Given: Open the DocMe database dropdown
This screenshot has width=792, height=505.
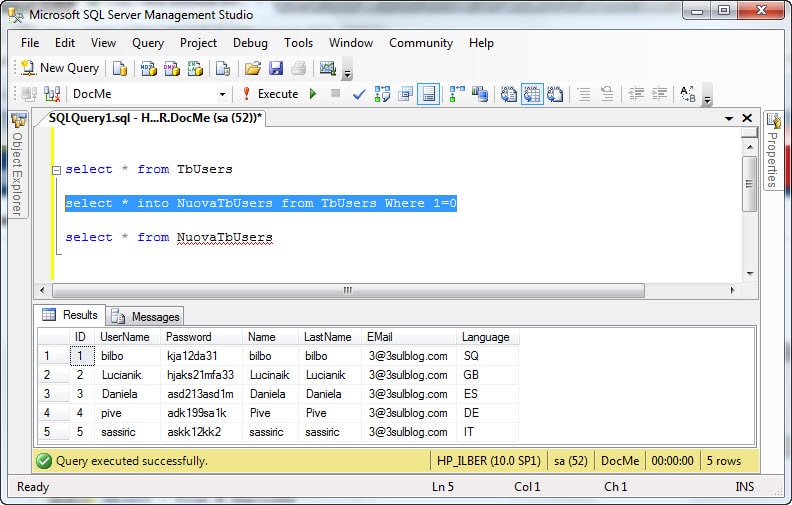Looking at the screenshot, I should [222, 94].
